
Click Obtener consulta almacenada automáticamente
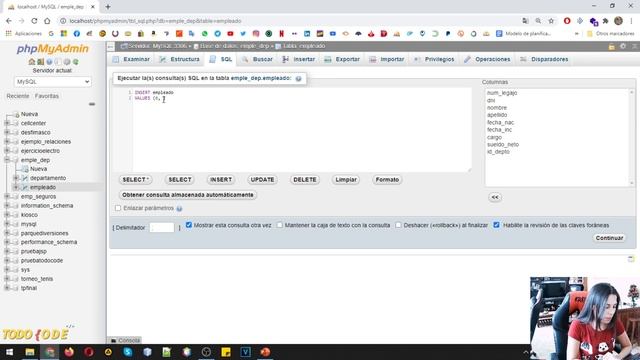[188, 195]
